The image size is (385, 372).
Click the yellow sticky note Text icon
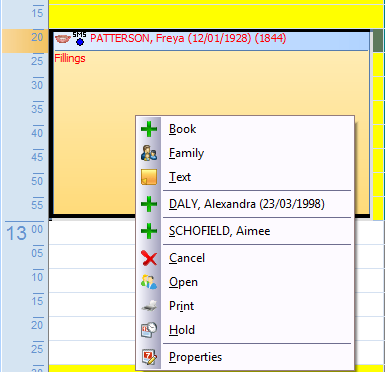(149, 177)
